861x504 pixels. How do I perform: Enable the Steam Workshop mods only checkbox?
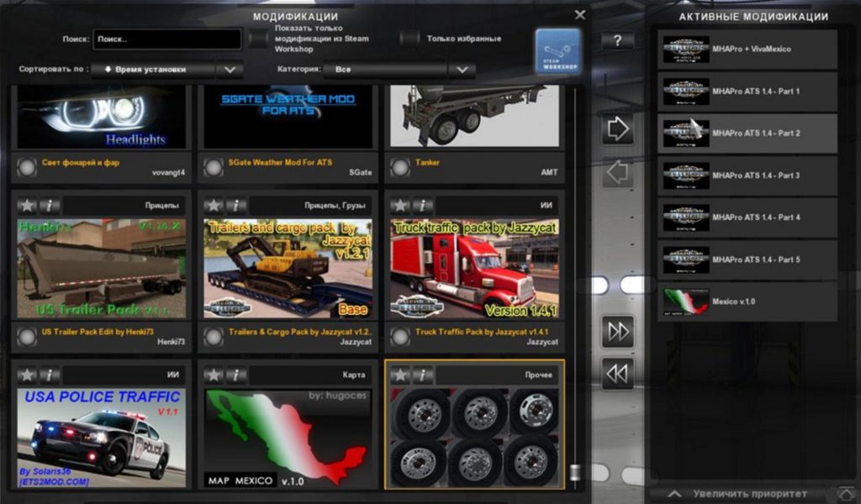pyautogui.click(x=259, y=38)
